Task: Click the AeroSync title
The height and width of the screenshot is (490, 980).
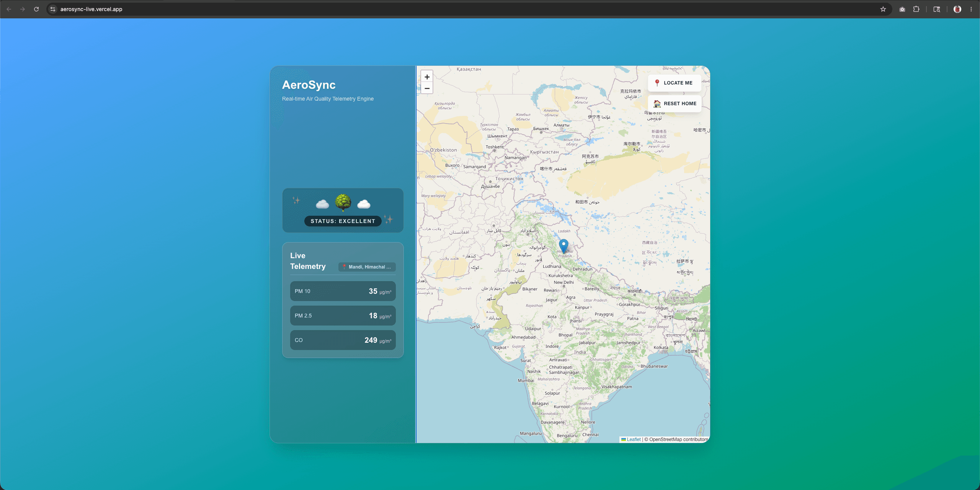Action: 309,85
